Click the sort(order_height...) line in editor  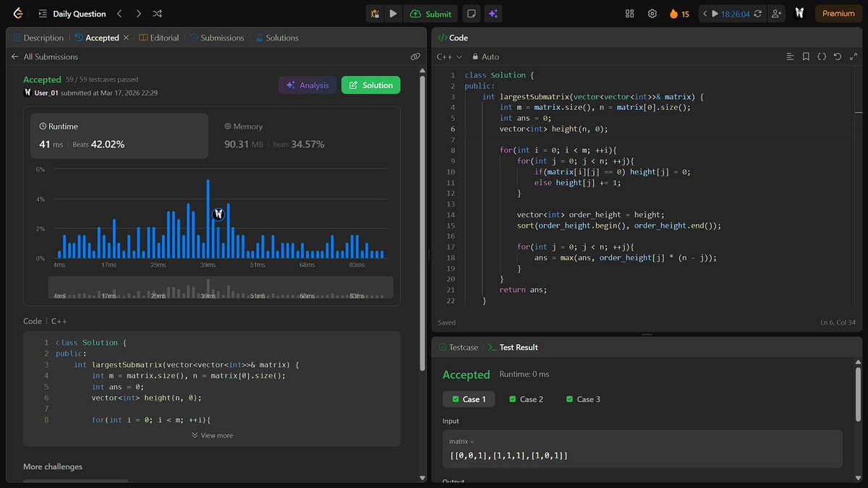click(619, 225)
